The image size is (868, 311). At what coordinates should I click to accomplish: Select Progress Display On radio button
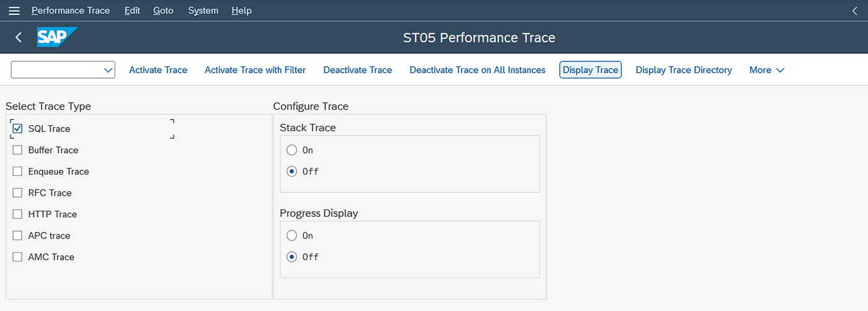291,235
